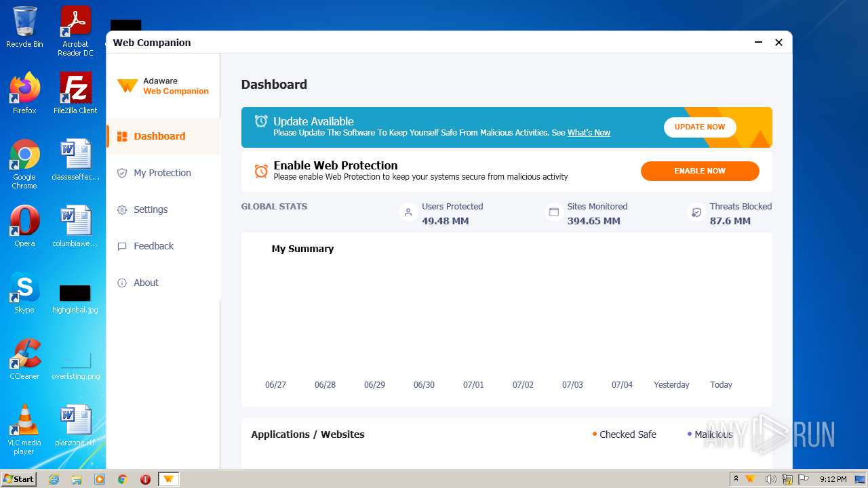Open the Recycle Bin desktop icon

pyautogui.click(x=24, y=27)
